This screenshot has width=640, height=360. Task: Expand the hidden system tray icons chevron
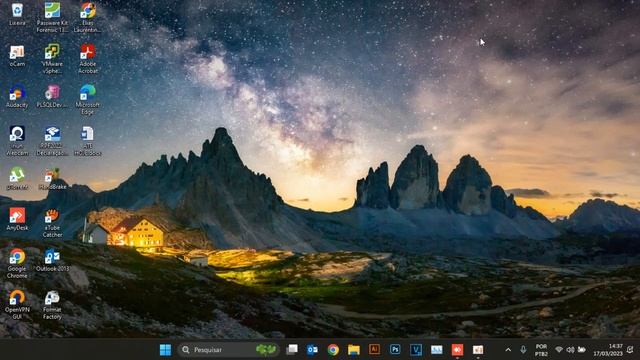(x=508, y=350)
